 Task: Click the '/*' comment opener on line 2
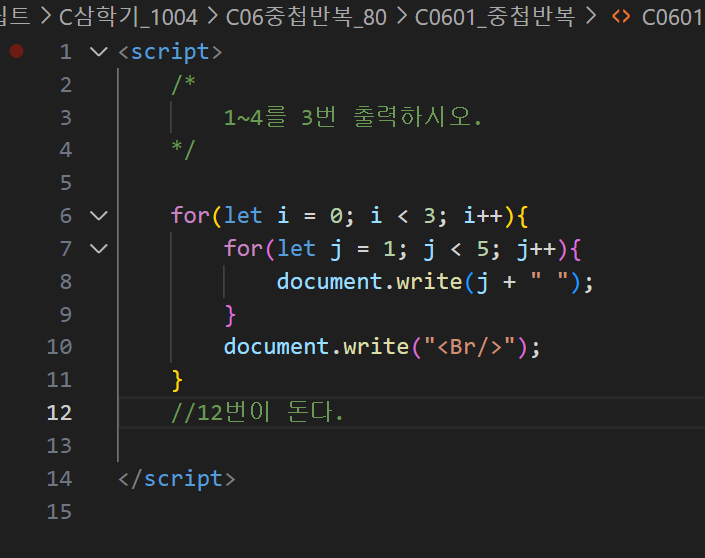(x=183, y=84)
